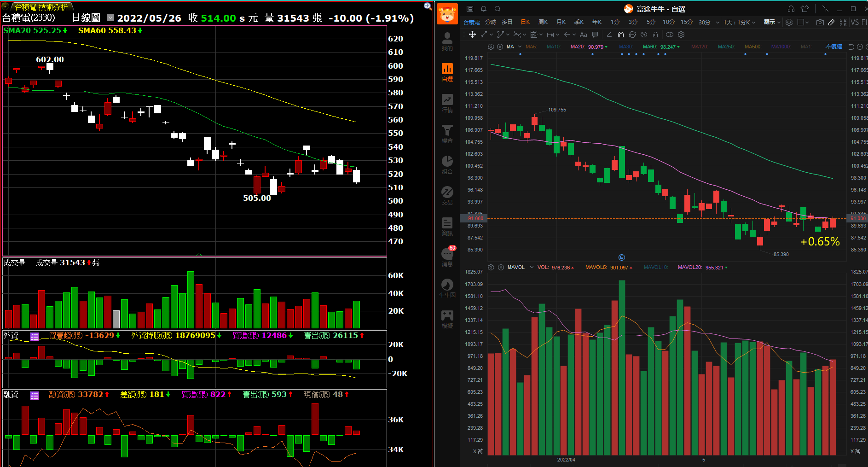Select the 台積電 技術分析 tab in left window
The height and width of the screenshot is (467, 868).
[41, 7]
